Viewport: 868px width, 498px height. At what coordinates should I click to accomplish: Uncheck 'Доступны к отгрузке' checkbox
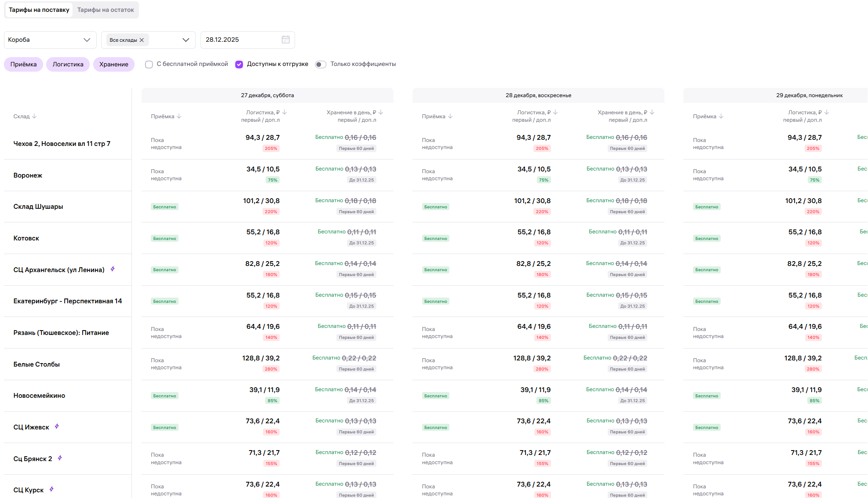[x=239, y=65]
